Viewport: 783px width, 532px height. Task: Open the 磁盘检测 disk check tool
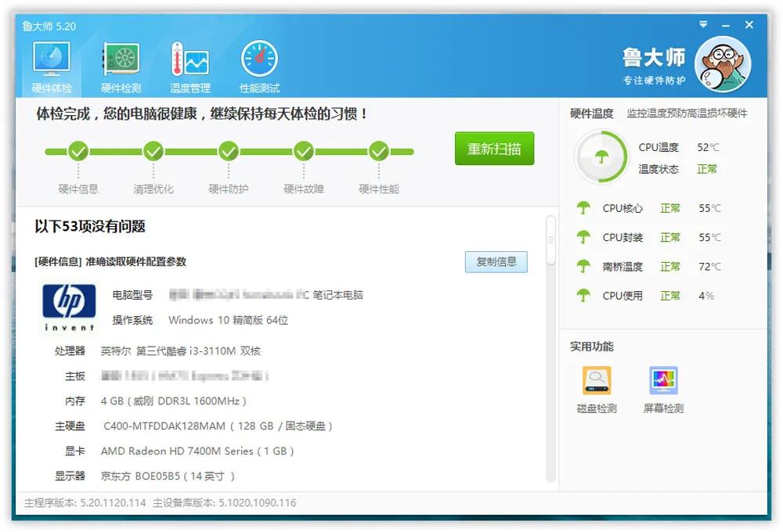click(x=597, y=390)
